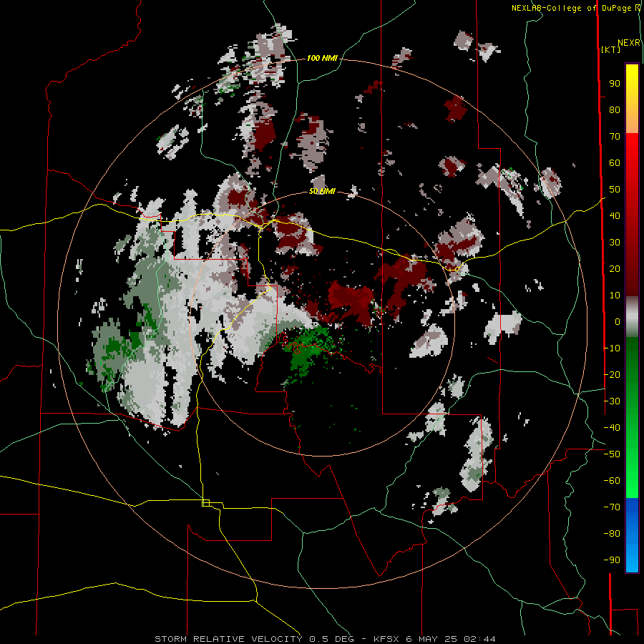The width and height of the screenshot is (644, 644).
Task: Click the positive 40 value on velocity scale
Action: (615, 216)
